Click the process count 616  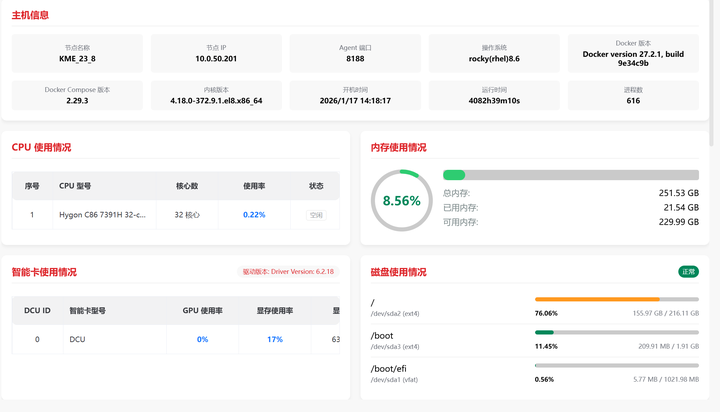click(633, 101)
